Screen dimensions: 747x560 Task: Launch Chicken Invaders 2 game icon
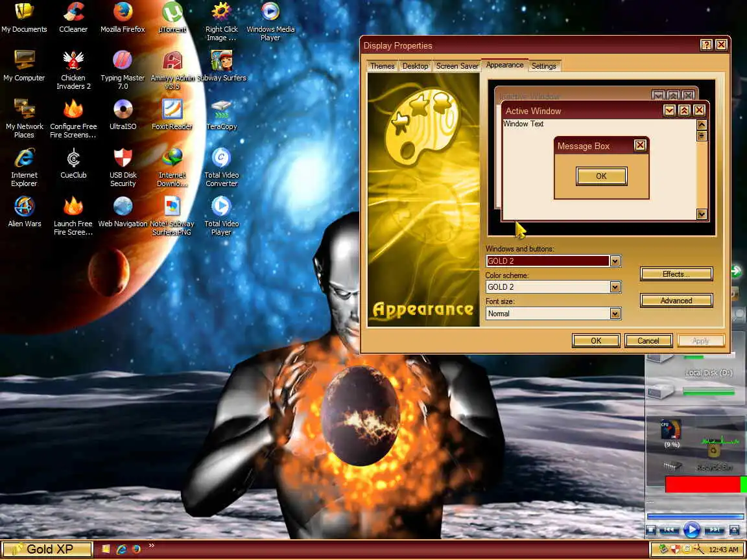click(x=73, y=70)
